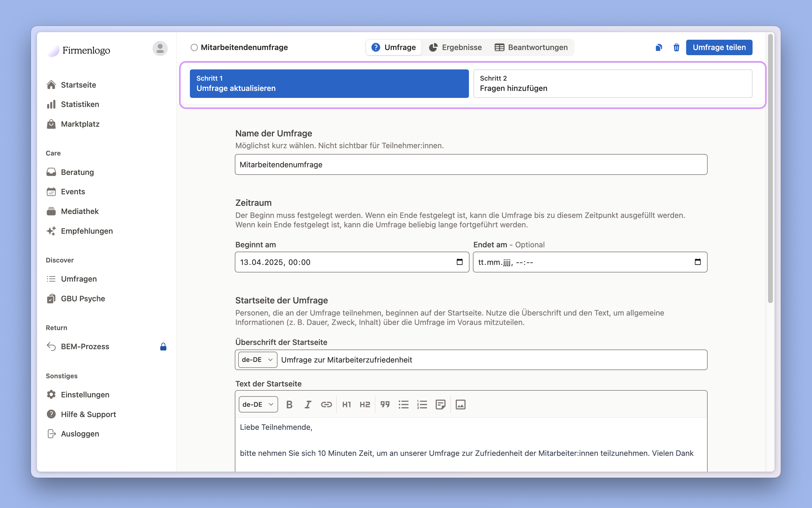Create numbered list in editor
Image resolution: width=812 pixels, height=508 pixels.
pos(422,405)
